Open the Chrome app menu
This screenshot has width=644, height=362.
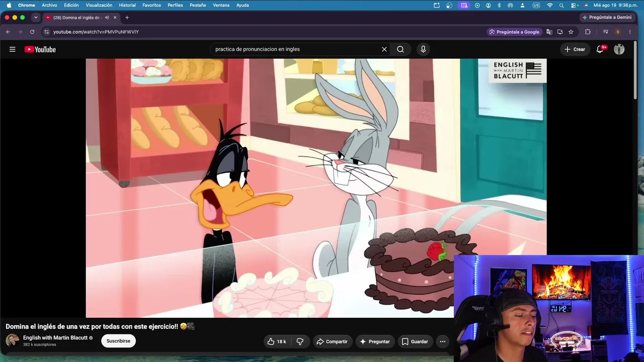point(27,5)
